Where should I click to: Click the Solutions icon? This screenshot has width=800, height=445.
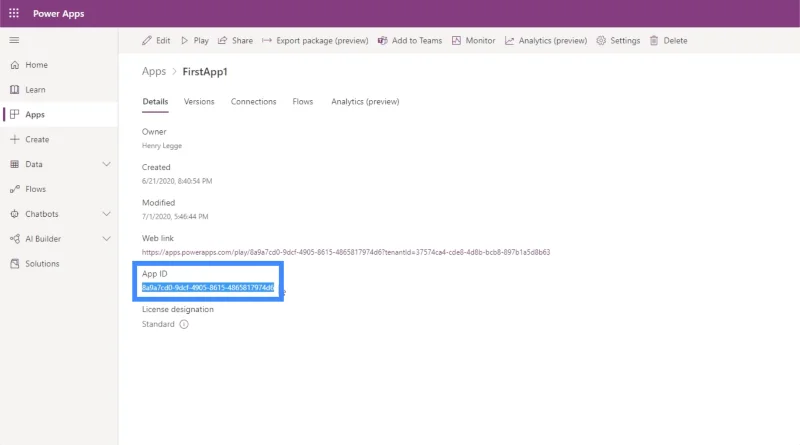click(x=15, y=263)
